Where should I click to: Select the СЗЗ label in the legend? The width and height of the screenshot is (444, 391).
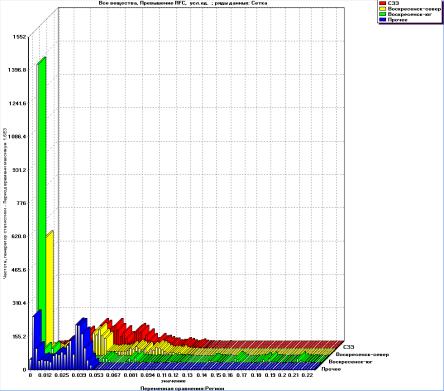pyautogui.click(x=392, y=3)
